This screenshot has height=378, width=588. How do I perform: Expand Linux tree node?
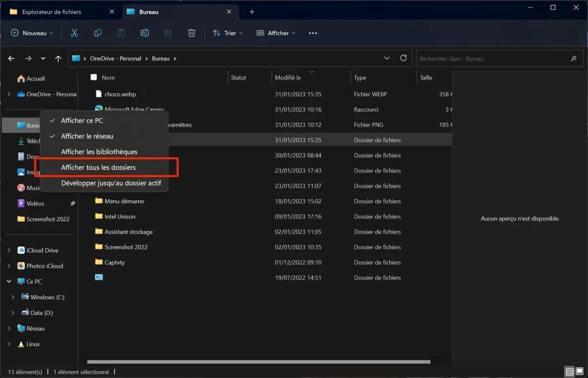[9, 344]
